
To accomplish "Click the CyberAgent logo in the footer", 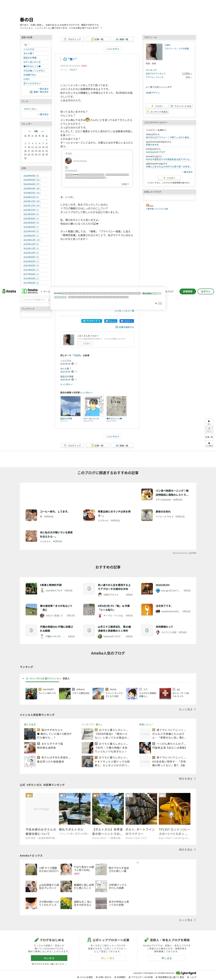I will [x=186, y=973].
